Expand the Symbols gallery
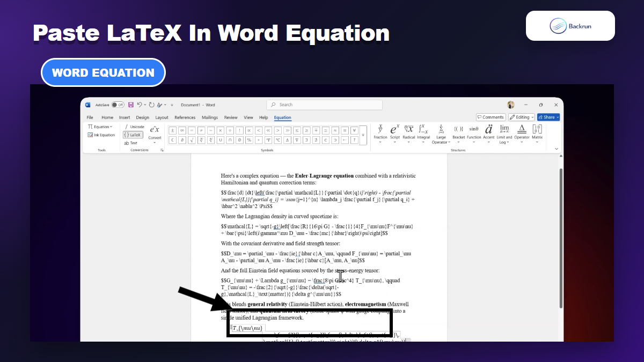644x362 pixels. 363,135
